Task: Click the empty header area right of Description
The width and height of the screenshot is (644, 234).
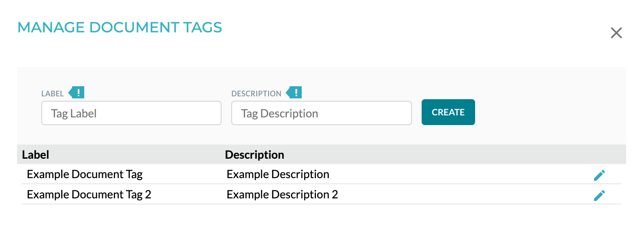Action: pyautogui.click(x=446, y=155)
